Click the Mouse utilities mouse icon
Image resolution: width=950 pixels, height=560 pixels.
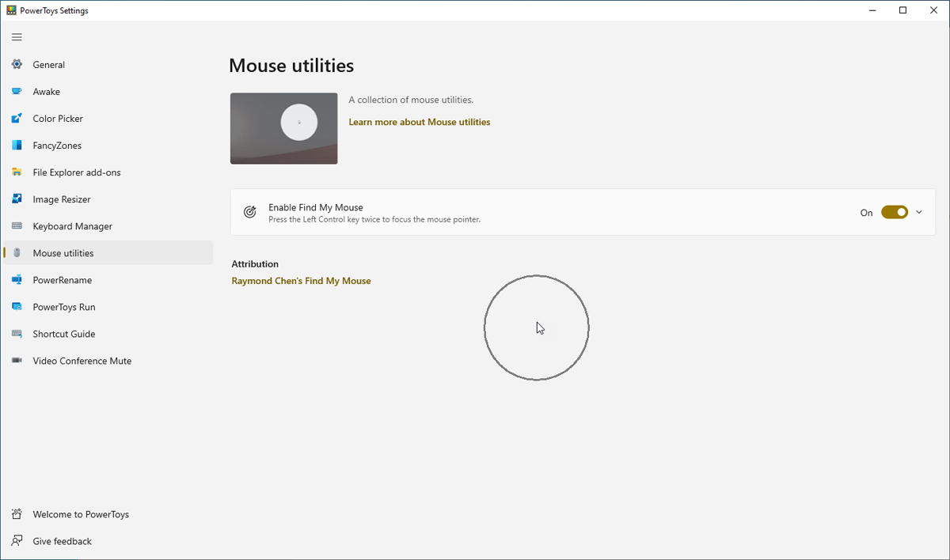tap(17, 253)
